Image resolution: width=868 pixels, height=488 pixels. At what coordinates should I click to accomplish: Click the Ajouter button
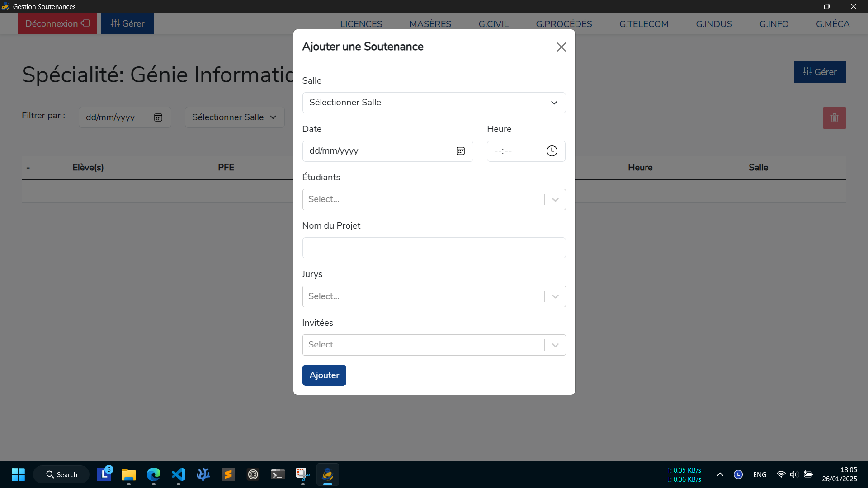[324, 375]
